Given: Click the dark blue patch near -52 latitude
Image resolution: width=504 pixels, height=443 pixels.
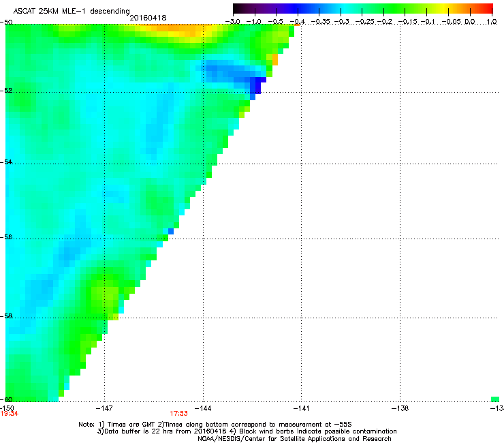Looking at the screenshot, I should pyautogui.click(x=256, y=86).
